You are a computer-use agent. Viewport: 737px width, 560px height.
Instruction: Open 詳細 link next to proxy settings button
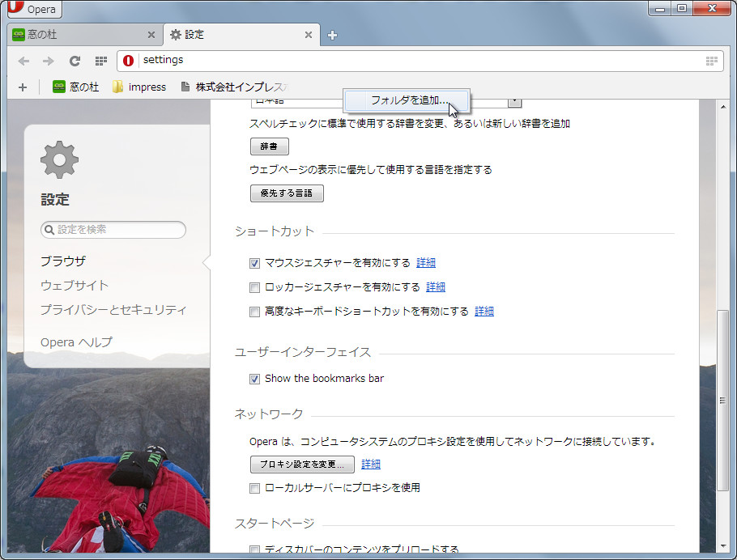[x=371, y=465]
